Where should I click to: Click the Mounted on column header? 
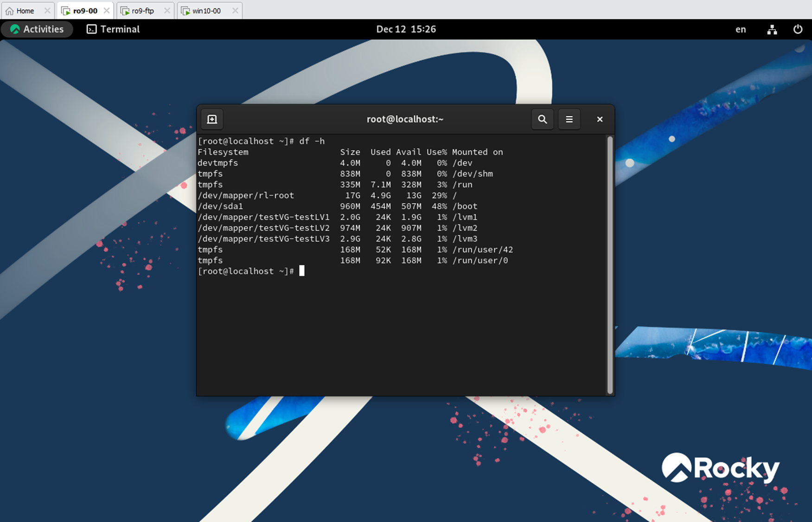(478, 152)
